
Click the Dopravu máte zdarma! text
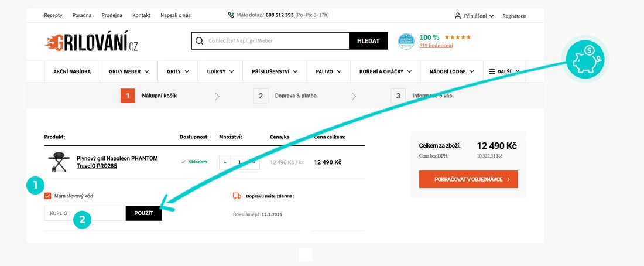point(270,196)
